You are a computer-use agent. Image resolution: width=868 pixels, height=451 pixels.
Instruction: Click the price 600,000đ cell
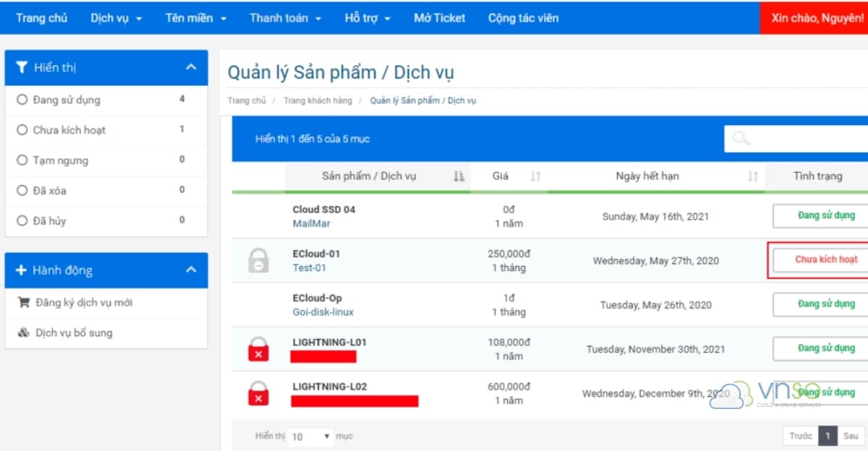click(x=509, y=387)
